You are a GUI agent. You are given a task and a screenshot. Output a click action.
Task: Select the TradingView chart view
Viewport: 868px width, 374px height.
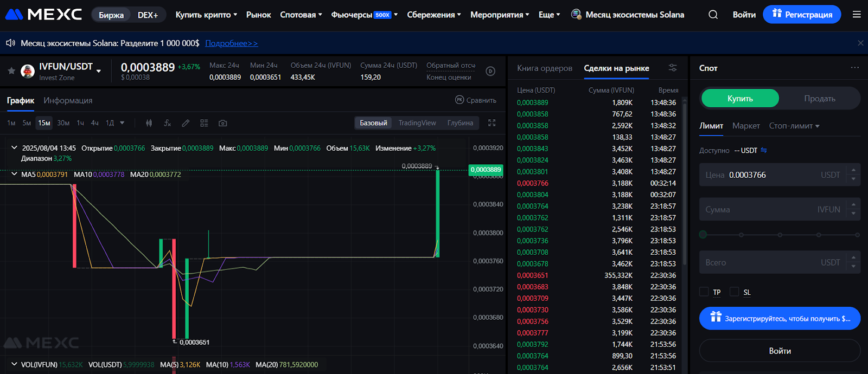(417, 123)
